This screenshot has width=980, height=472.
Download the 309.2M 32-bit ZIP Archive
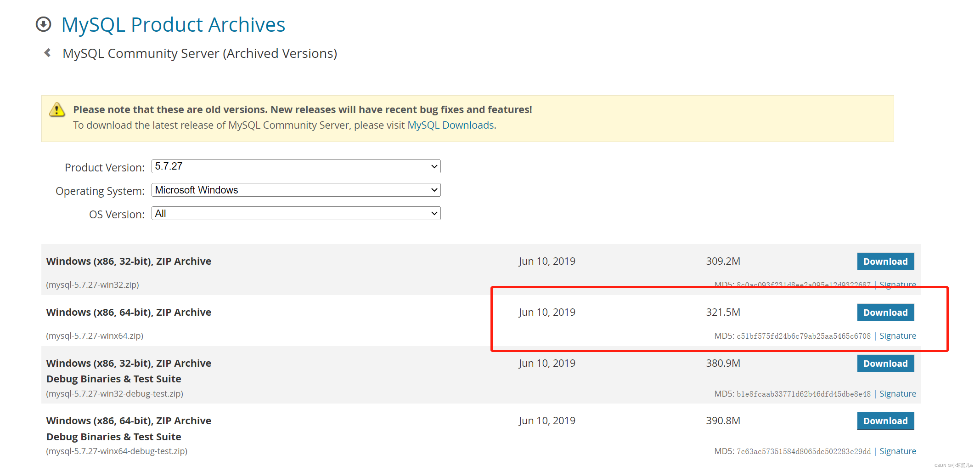[885, 262]
